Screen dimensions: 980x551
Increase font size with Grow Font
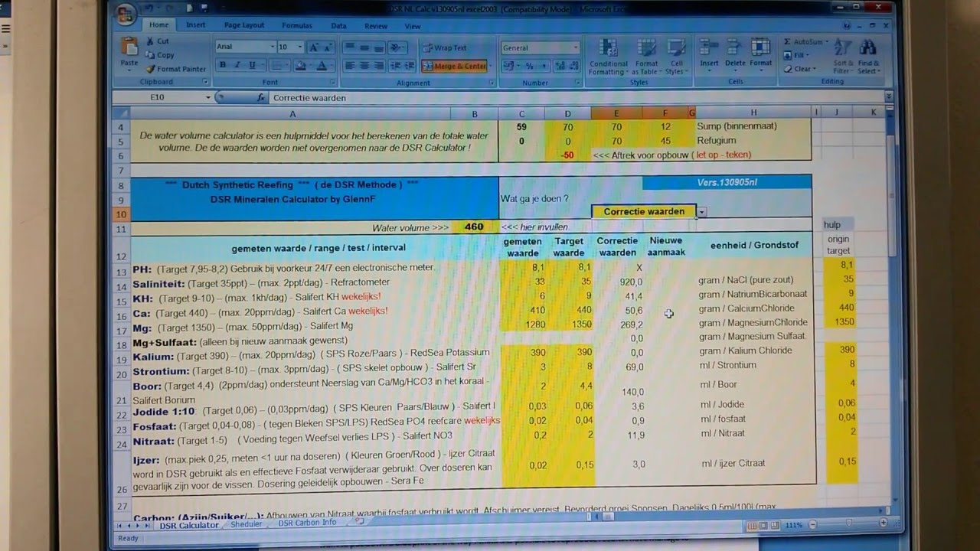[x=313, y=47]
